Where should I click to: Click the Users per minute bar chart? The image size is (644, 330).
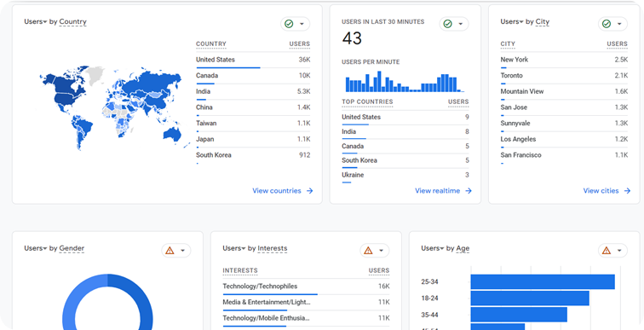pyautogui.click(x=405, y=81)
